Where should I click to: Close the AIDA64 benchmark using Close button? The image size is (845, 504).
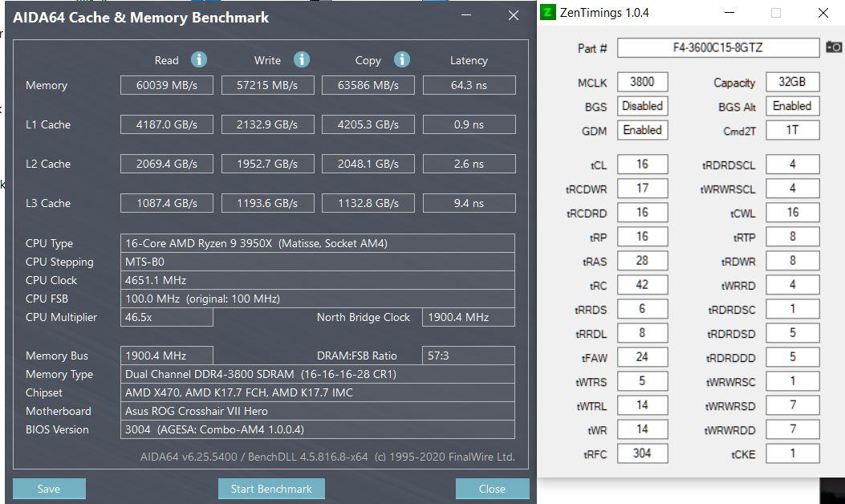click(x=492, y=489)
